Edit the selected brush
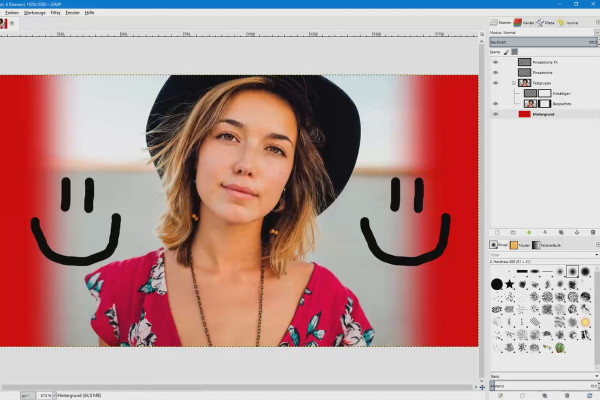The width and height of the screenshot is (600, 400). [x=500, y=396]
